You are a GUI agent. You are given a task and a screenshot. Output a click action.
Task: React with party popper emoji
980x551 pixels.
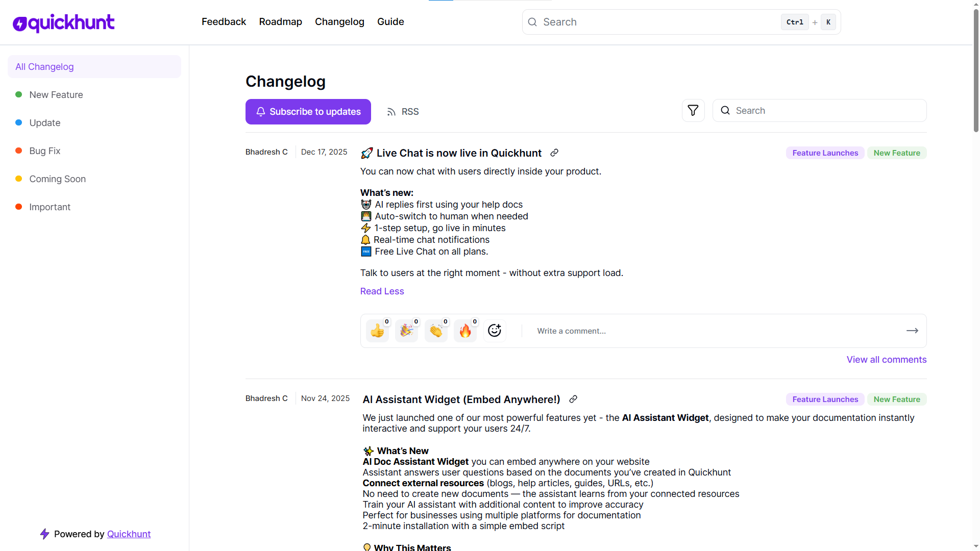[407, 331]
